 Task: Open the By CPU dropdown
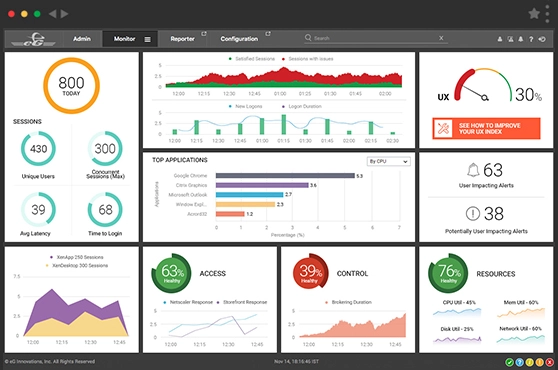389,161
